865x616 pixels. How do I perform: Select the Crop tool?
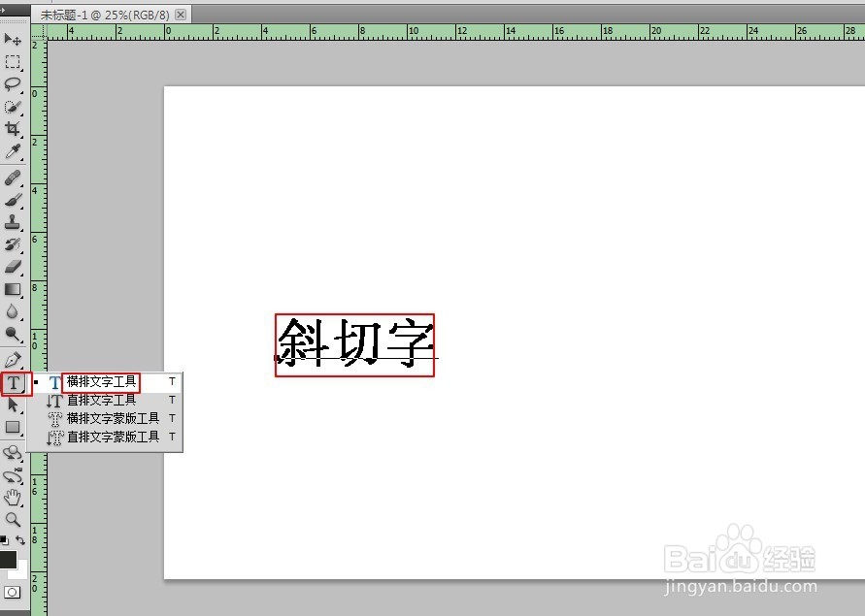coord(14,127)
